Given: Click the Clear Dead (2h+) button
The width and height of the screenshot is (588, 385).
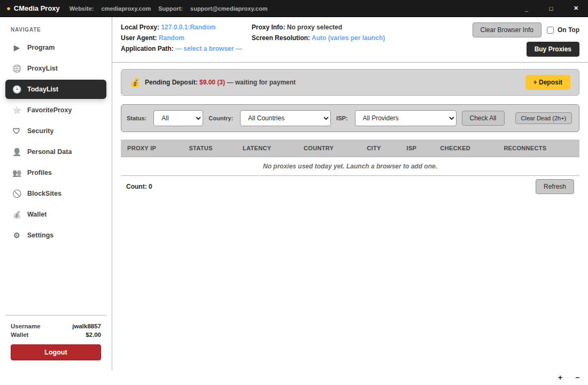Looking at the screenshot, I should point(544,118).
